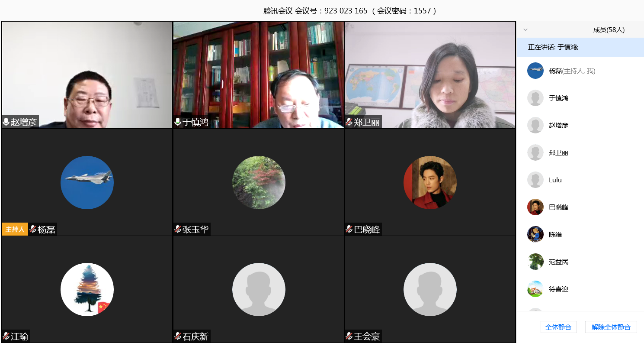Screen dimensions: 644x343
Task: Select 赵增彦's video feed
Action: point(87,75)
